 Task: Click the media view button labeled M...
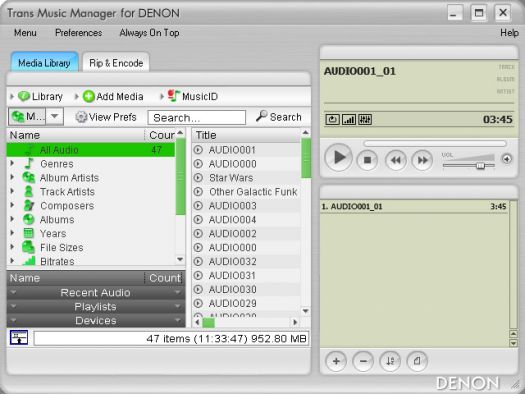(27, 116)
